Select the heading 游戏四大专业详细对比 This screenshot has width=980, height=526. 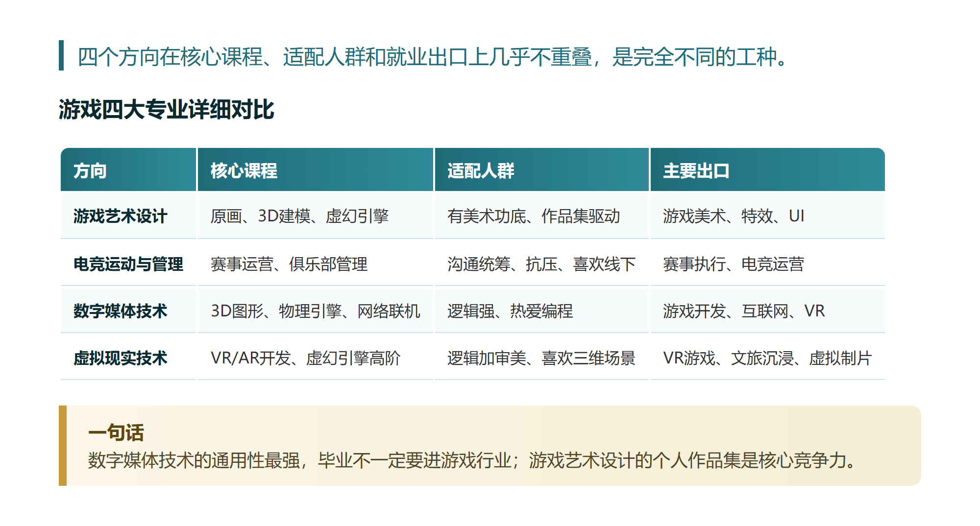coord(167,109)
